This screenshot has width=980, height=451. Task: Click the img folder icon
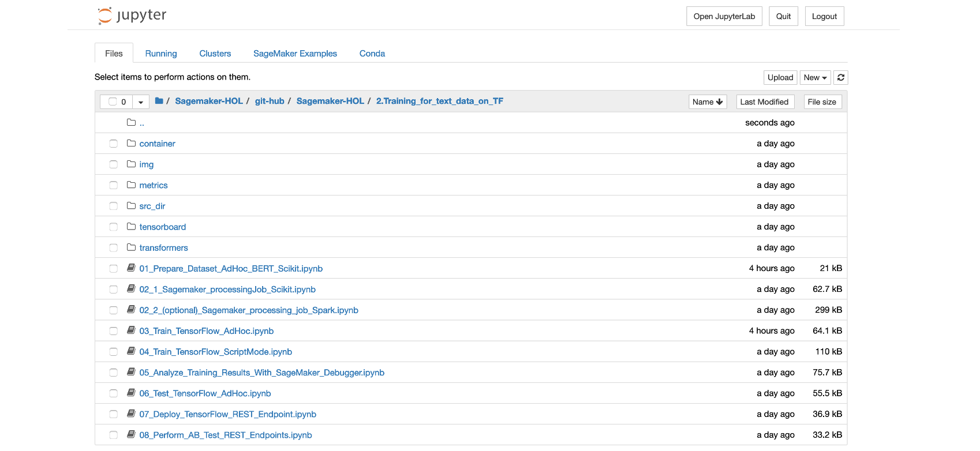pos(131,164)
